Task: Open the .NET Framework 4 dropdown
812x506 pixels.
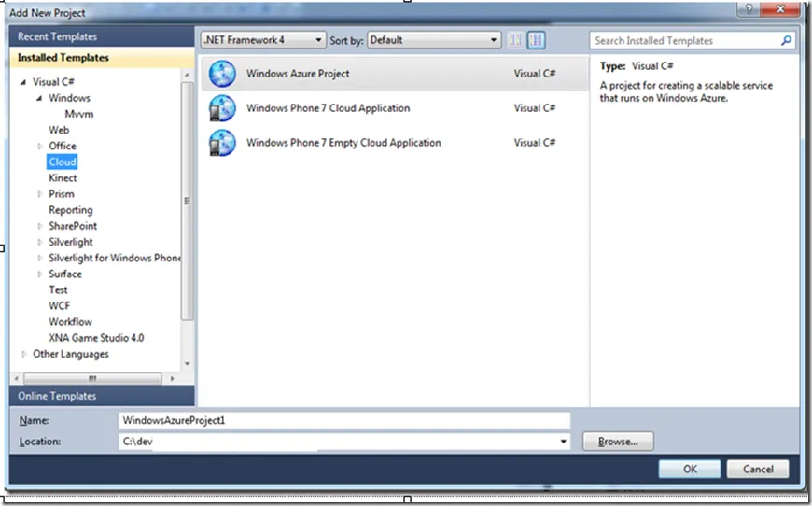Action: 263,40
